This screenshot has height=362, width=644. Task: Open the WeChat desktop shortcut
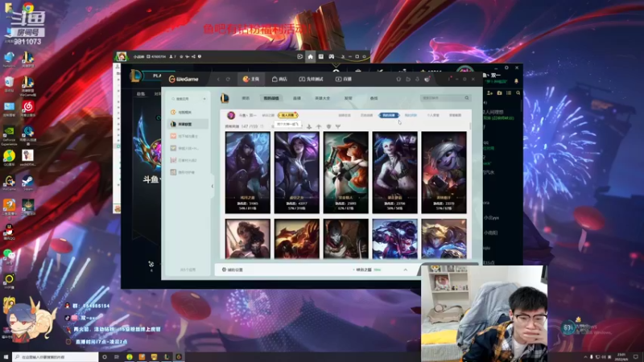[9, 257]
